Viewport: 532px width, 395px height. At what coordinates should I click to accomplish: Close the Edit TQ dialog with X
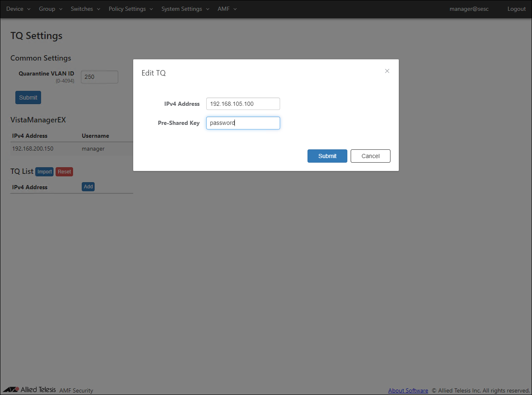pyautogui.click(x=387, y=71)
